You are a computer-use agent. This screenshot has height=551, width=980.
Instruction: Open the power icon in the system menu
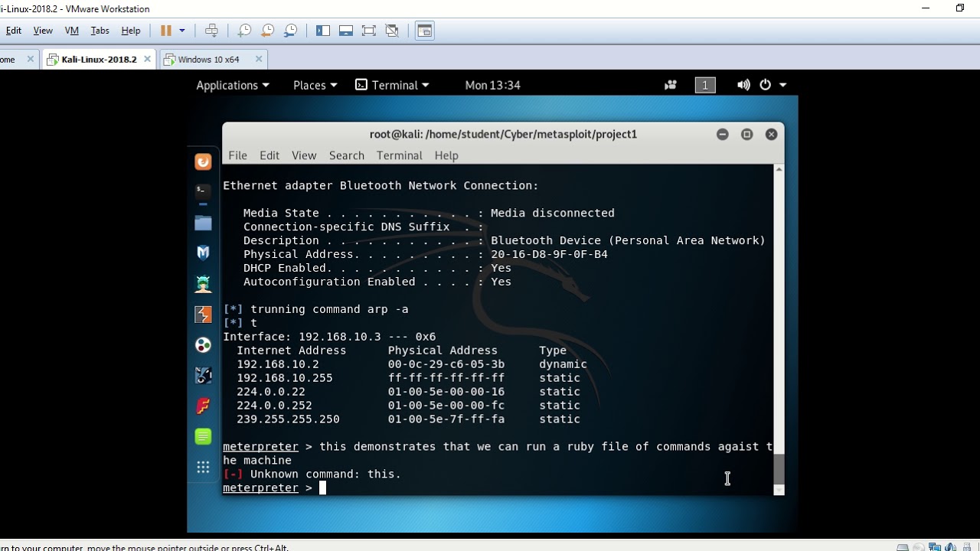tap(765, 85)
